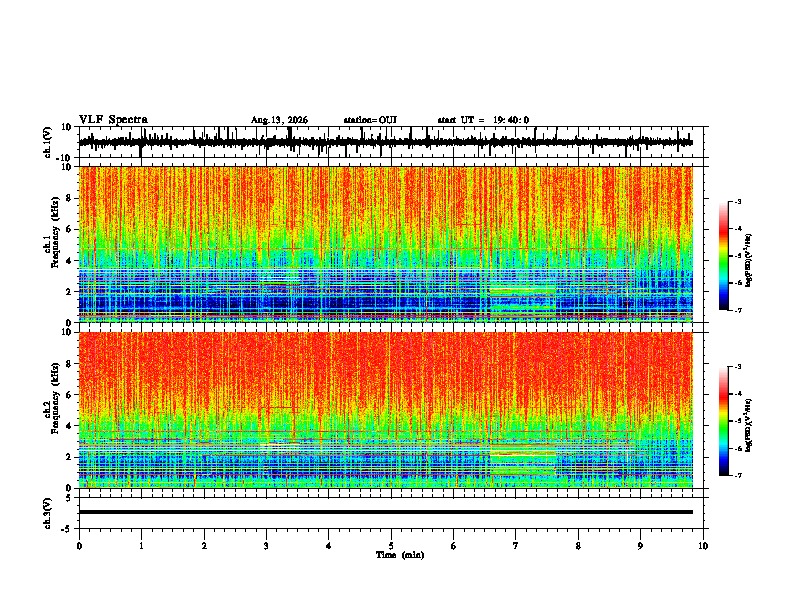Screen dimensions: 792x612
Task: Select the start UT time "19:40:0"
Action: (511, 120)
